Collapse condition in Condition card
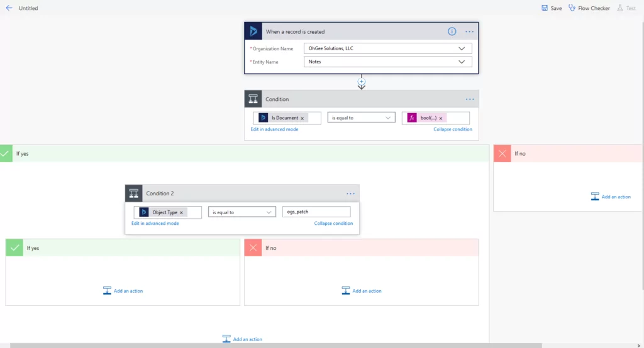Screen dimensions: 644x348 tap(453, 129)
